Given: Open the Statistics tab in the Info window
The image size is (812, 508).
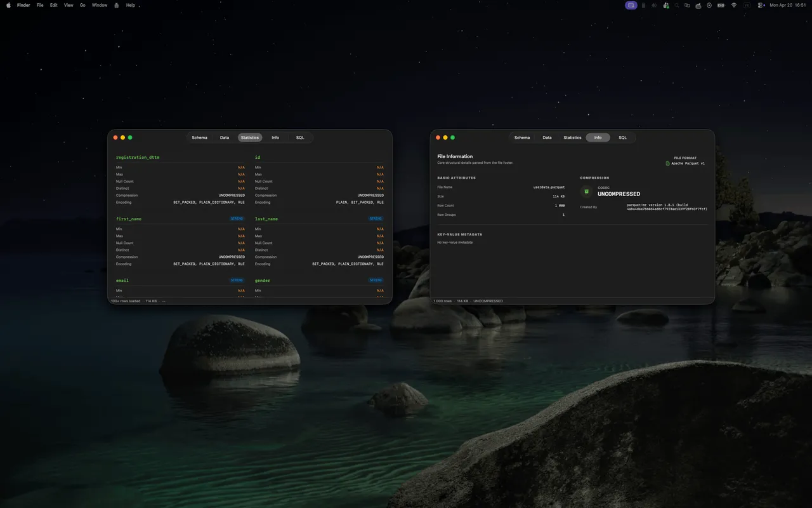Looking at the screenshot, I should pos(572,138).
